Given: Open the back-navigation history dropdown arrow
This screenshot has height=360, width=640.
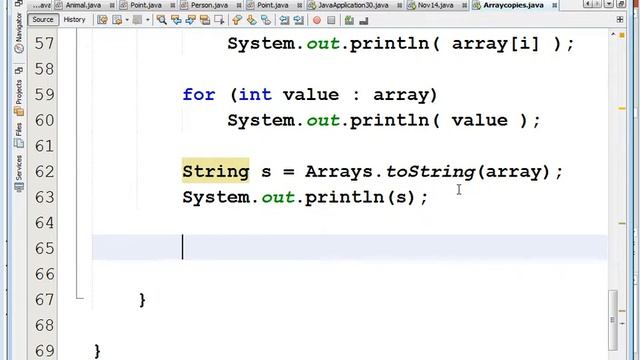Looking at the screenshot, I should [127, 20].
